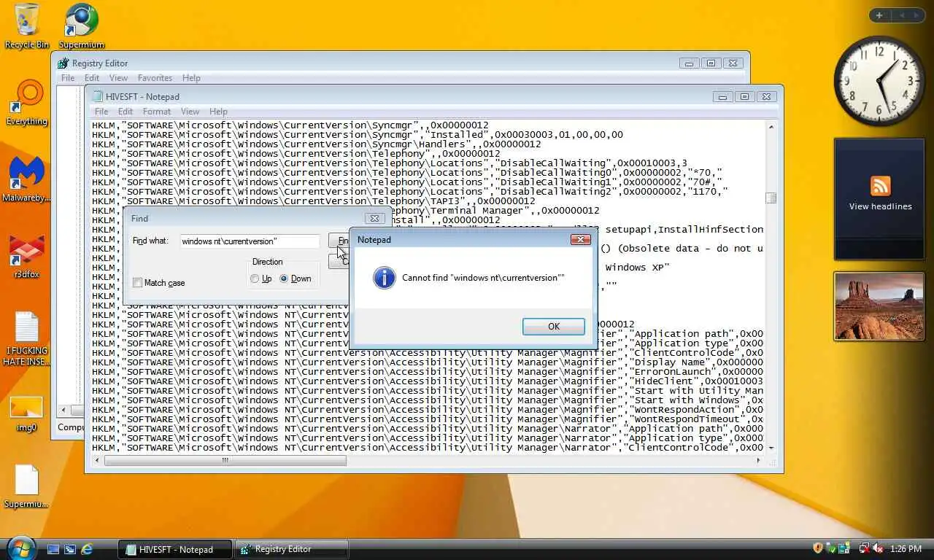Click the Magnifier "ErrorOnLaunch" line
The height and width of the screenshot is (560, 934).
pos(428,371)
